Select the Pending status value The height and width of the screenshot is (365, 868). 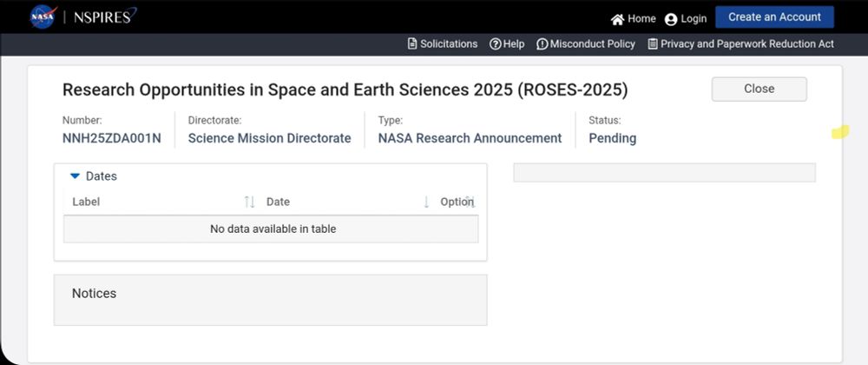[x=612, y=138]
